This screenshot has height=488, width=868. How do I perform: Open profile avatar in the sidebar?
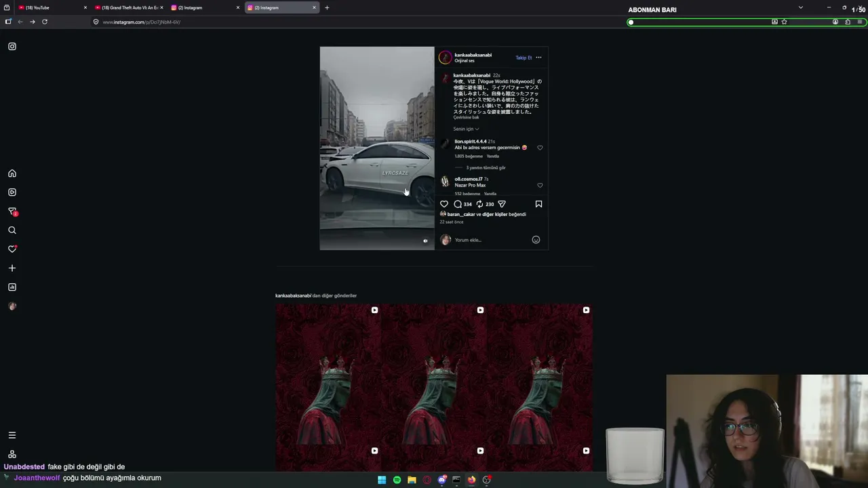tap(12, 306)
